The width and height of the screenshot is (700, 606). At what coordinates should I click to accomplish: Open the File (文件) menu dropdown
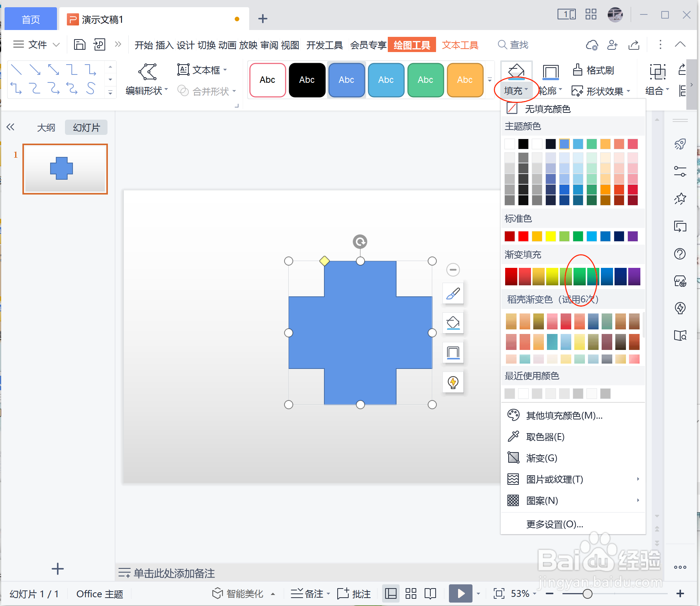[x=36, y=44]
